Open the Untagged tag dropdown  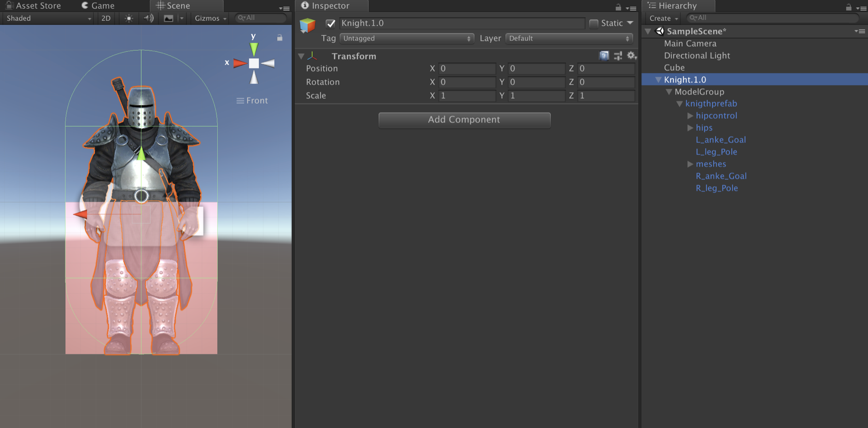[x=405, y=38]
